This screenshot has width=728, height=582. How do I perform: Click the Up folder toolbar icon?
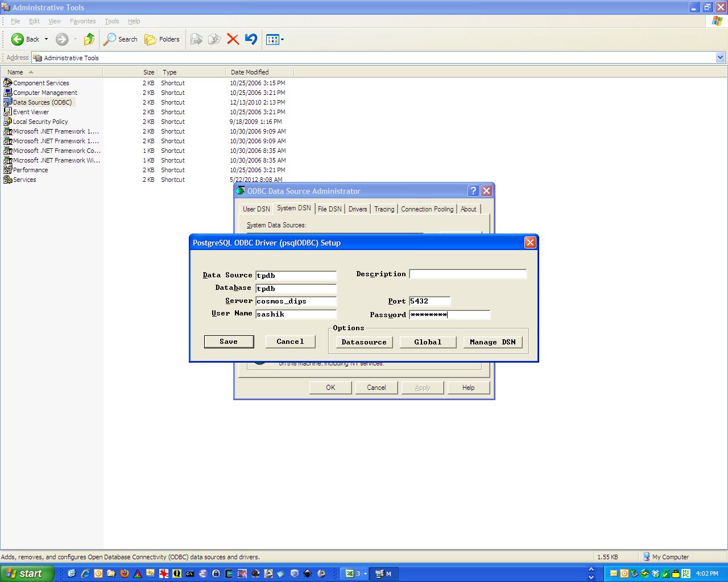pos(89,39)
